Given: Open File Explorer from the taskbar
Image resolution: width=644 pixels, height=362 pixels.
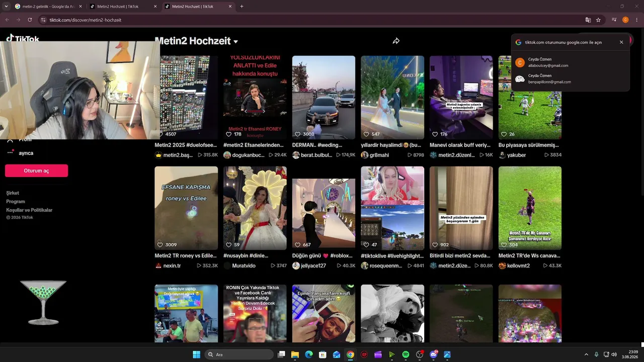Looking at the screenshot, I should pyautogui.click(x=295, y=354).
